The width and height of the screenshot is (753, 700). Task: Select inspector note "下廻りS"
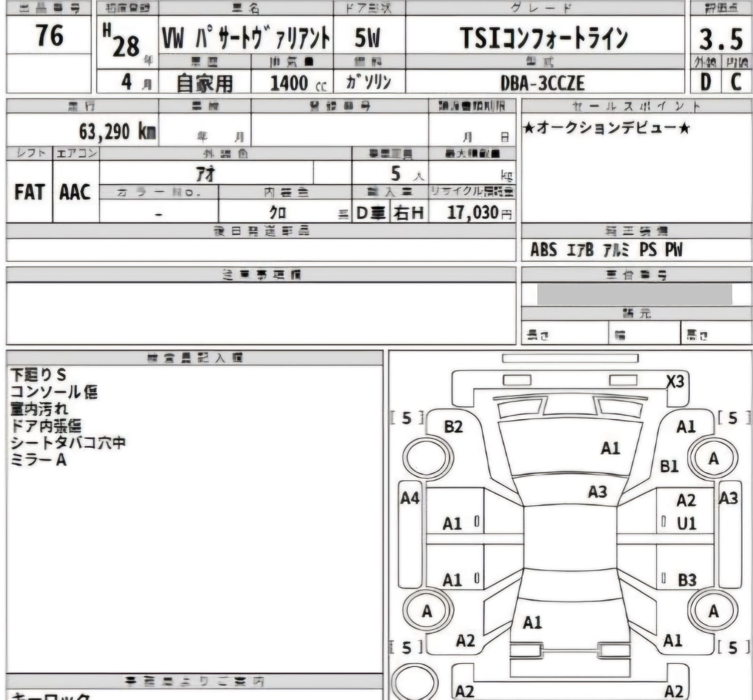(x=38, y=375)
